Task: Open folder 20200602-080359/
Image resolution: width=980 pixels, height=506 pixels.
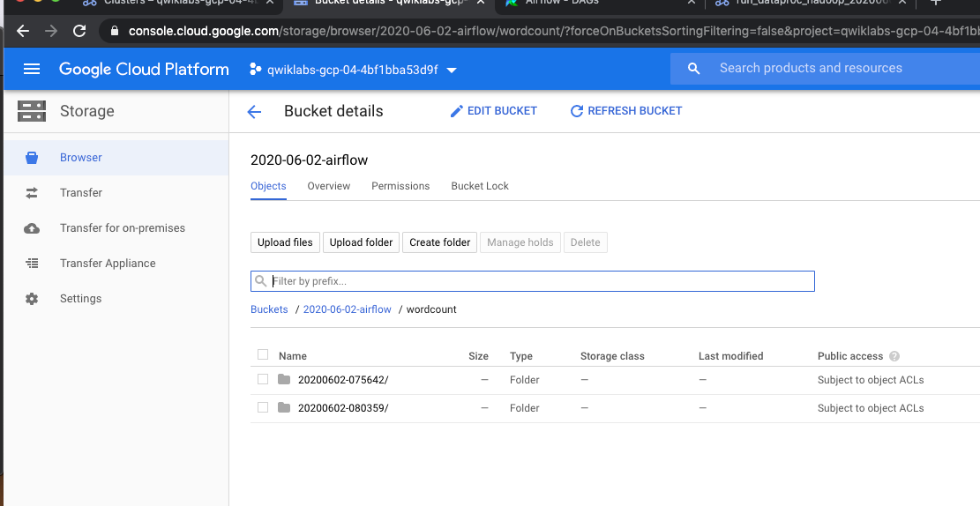Action: [343, 408]
